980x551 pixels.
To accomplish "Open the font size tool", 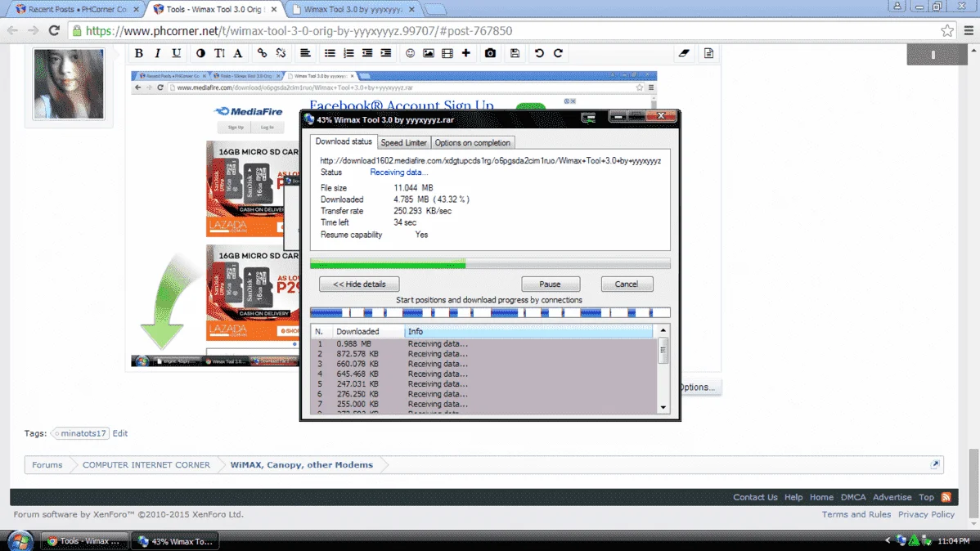I will tap(219, 53).
